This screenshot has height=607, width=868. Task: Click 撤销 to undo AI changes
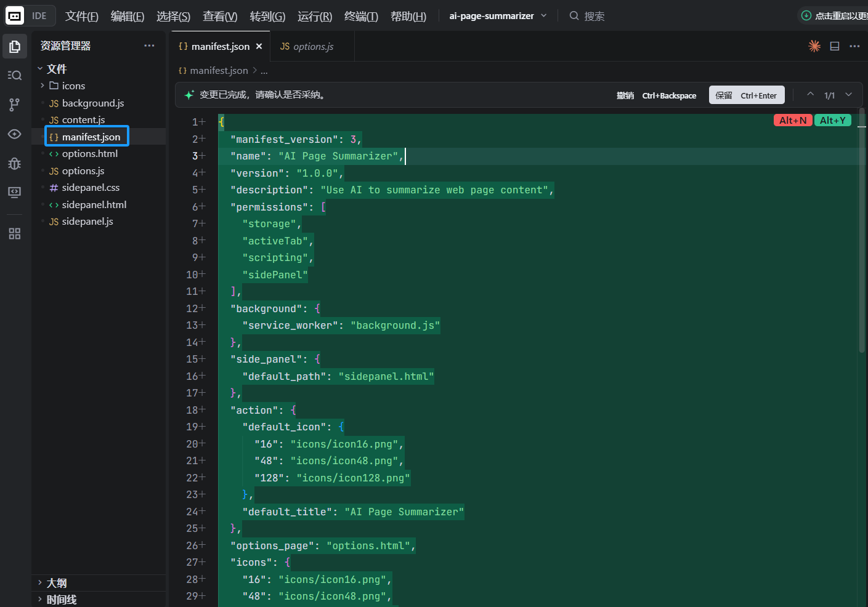click(624, 95)
